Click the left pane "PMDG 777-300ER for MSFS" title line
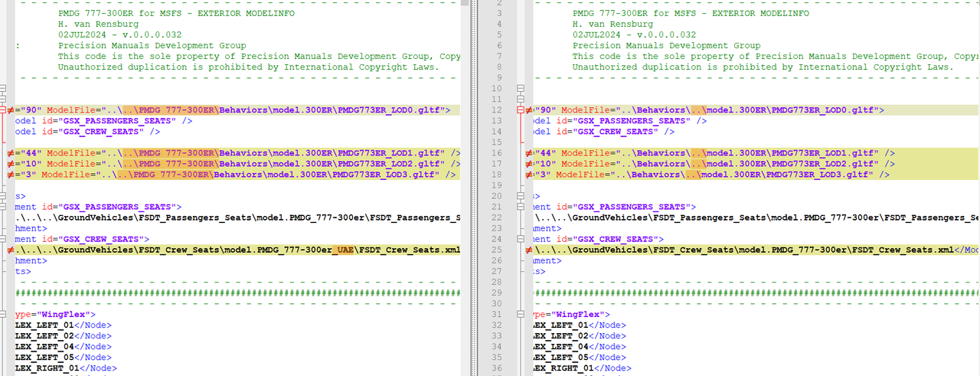 tap(176, 14)
